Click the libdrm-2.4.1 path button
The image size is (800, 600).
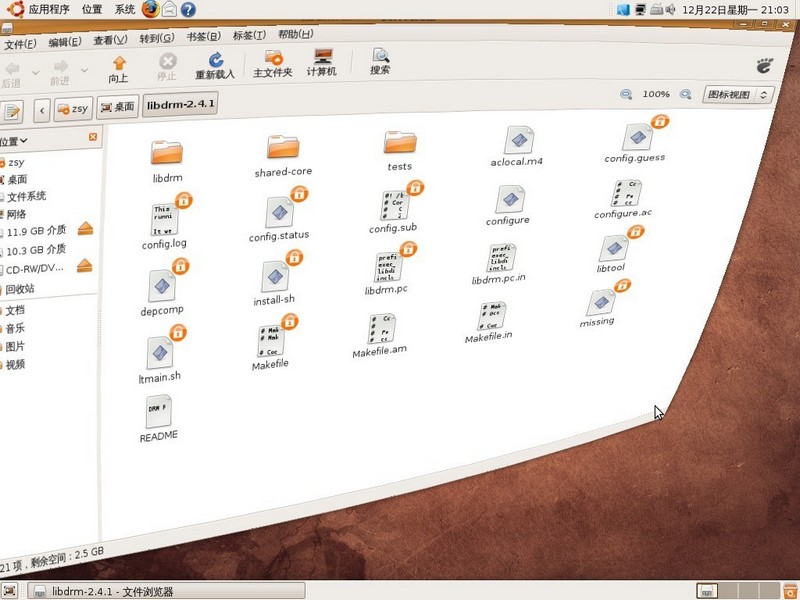coord(180,105)
